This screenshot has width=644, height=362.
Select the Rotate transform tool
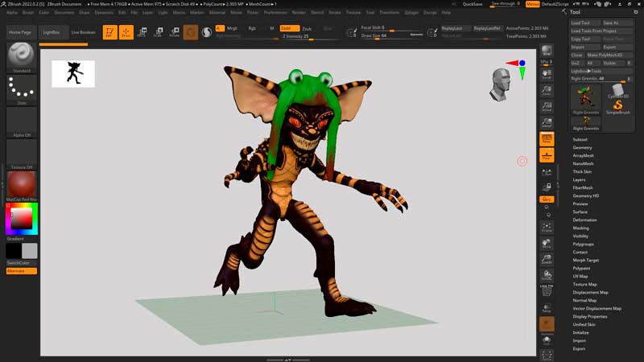(175, 32)
